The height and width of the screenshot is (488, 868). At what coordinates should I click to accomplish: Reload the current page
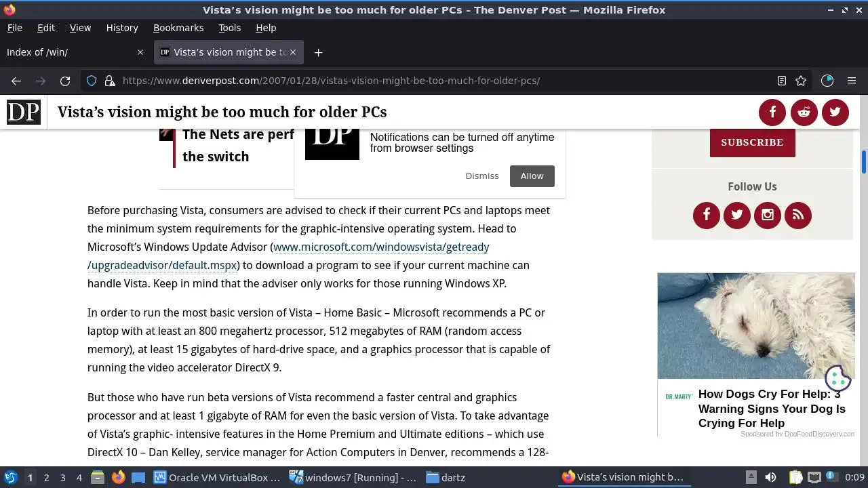[x=65, y=81]
